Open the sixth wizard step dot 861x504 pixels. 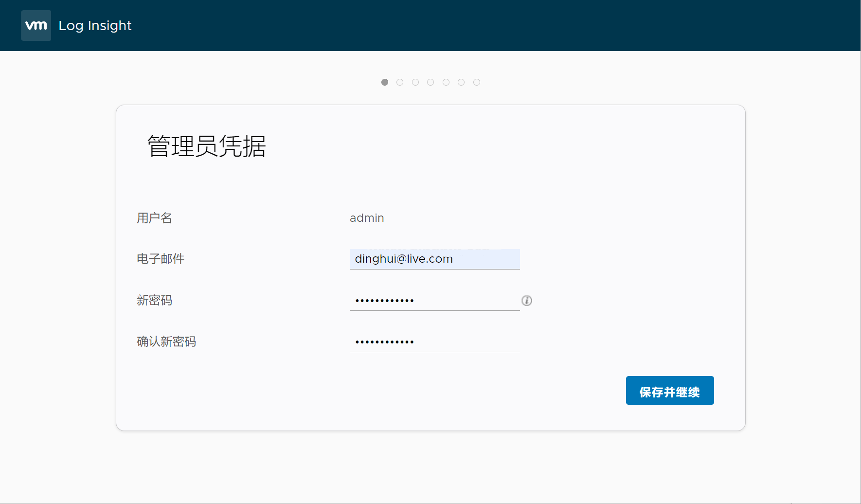point(461,82)
